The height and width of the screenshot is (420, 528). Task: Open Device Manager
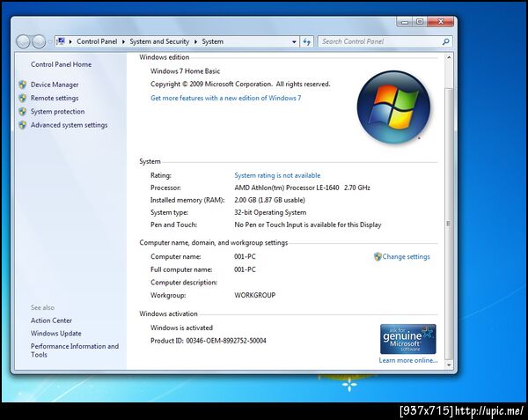coord(55,85)
